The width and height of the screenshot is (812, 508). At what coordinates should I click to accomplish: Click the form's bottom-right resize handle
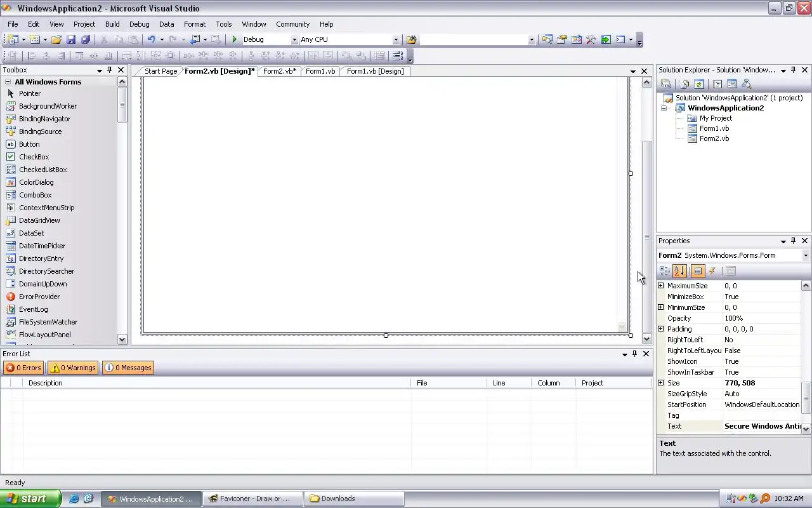click(x=631, y=335)
